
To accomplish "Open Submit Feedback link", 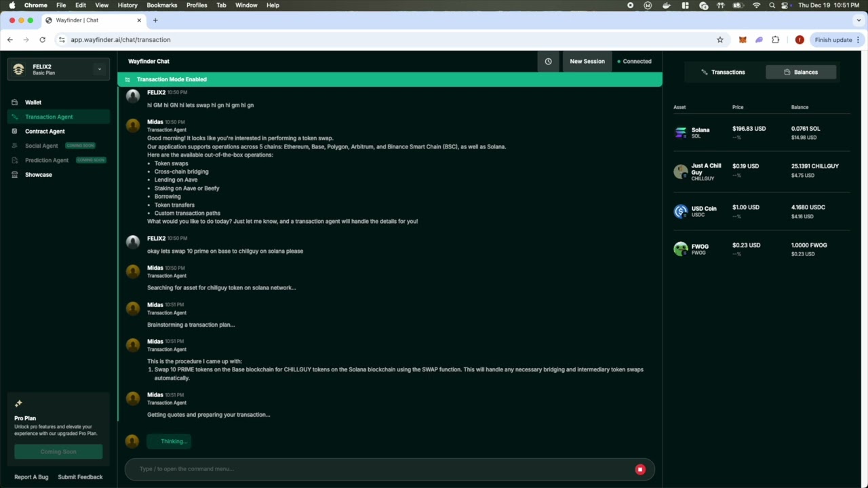I will click(80, 477).
